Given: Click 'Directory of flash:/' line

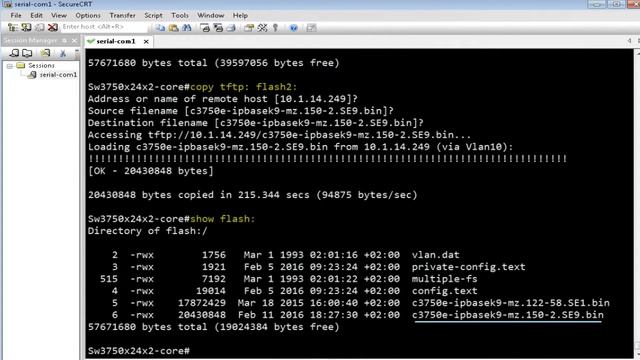Looking at the screenshot, I should point(148,231).
